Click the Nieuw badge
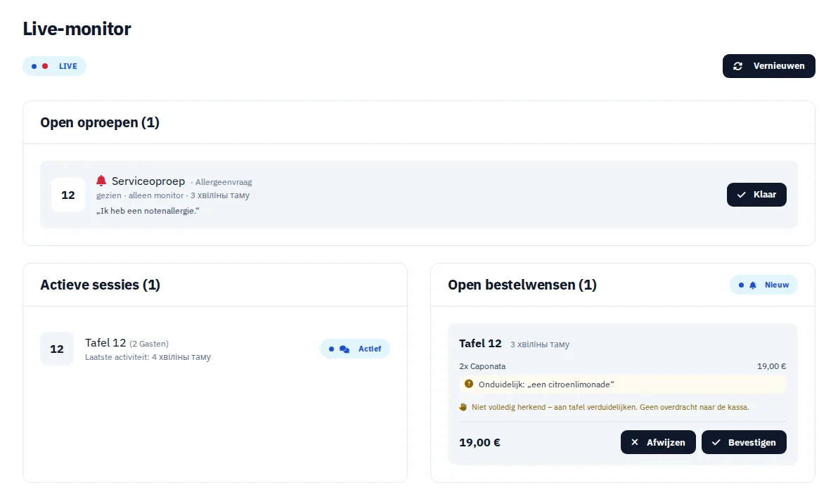The height and width of the screenshot is (504, 838). [763, 285]
